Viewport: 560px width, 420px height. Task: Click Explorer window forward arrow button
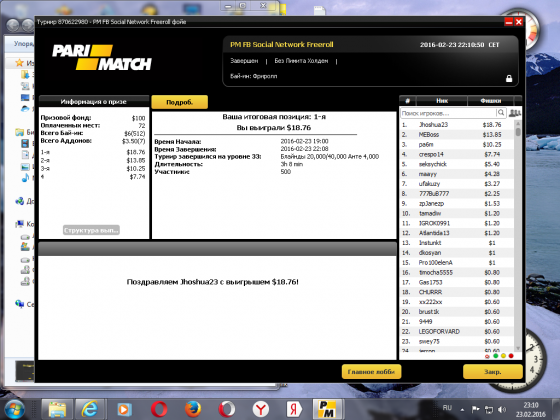[28, 25]
